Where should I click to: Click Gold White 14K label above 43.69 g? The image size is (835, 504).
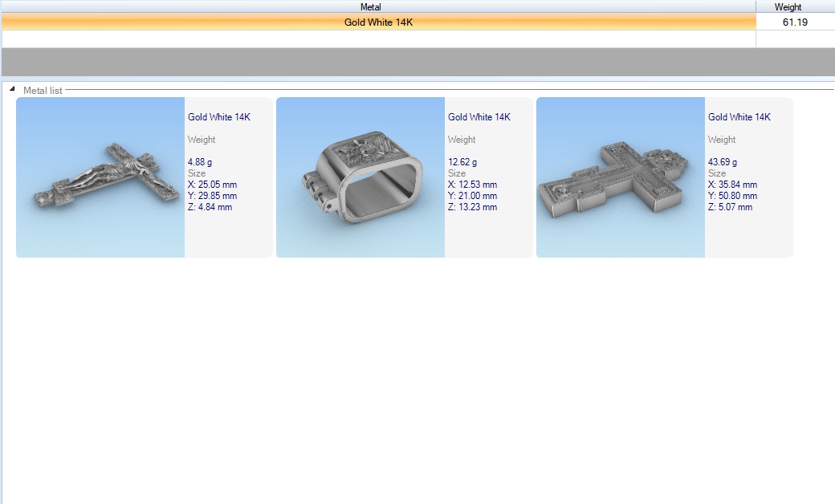[739, 117]
